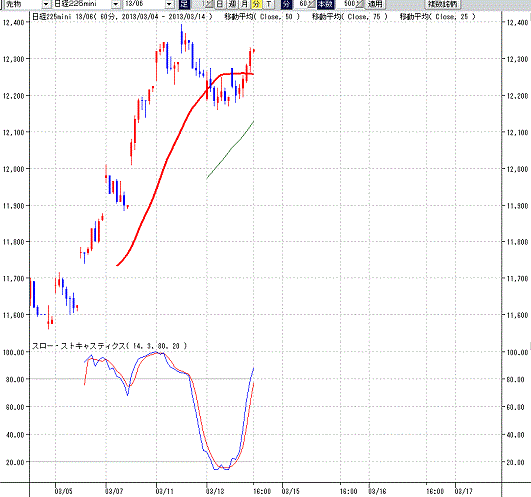This screenshot has height=497, width=531.
Task: Select the minute 分 timeframe button
Action: point(256,4)
